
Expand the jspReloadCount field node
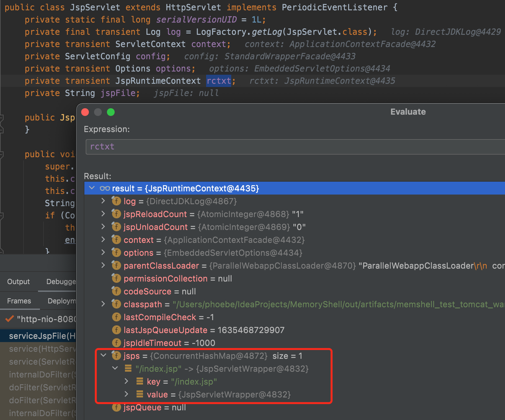[x=103, y=214]
